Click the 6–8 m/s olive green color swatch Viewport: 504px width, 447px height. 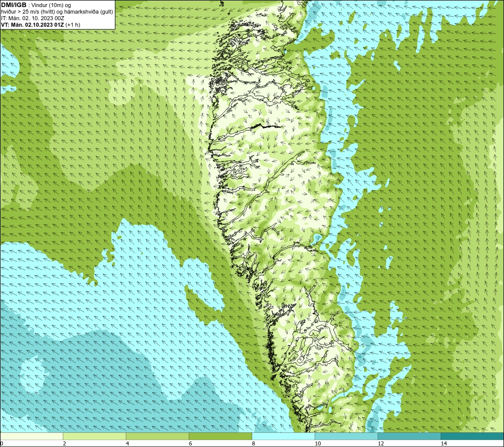(x=221, y=436)
